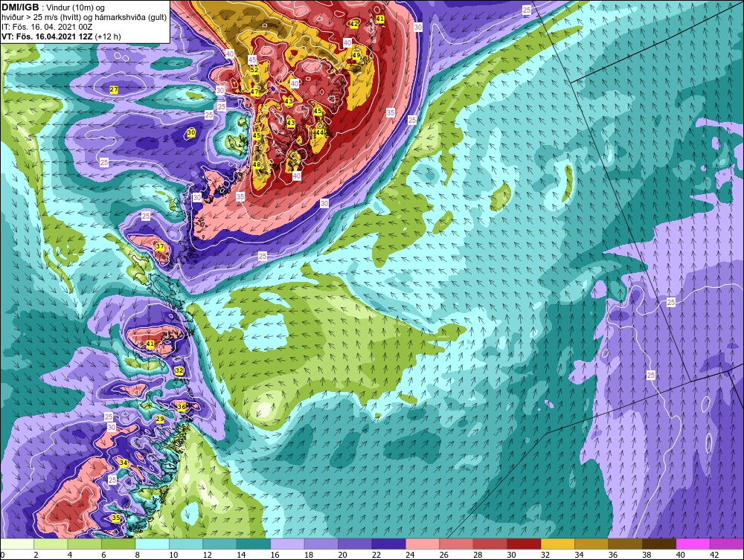
Task: Click the header line 'DMI/IGB : Vindur (10m) og'
Action: point(53,7)
